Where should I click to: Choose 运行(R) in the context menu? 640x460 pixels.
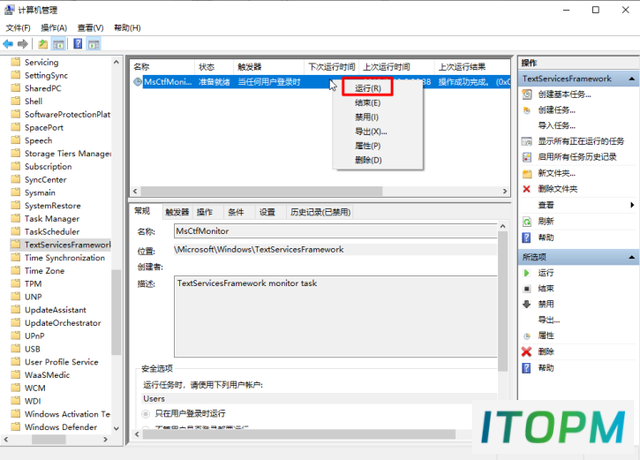(368, 89)
